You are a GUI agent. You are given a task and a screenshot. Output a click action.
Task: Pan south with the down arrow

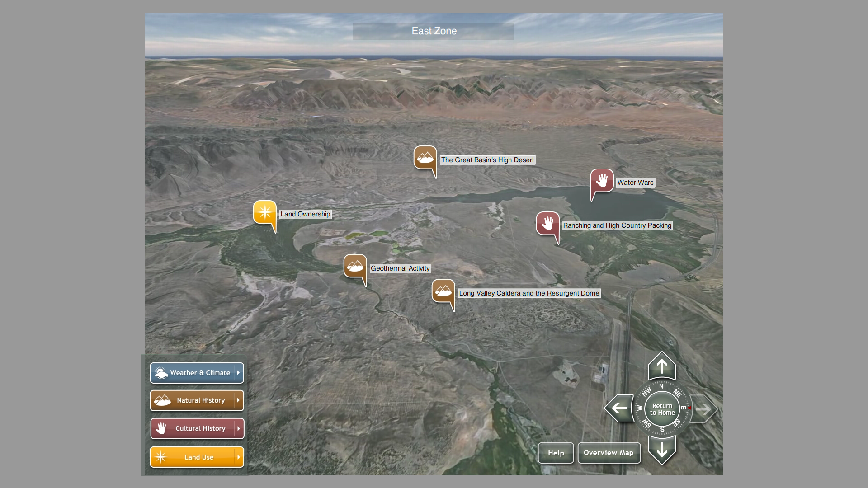[x=662, y=450]
